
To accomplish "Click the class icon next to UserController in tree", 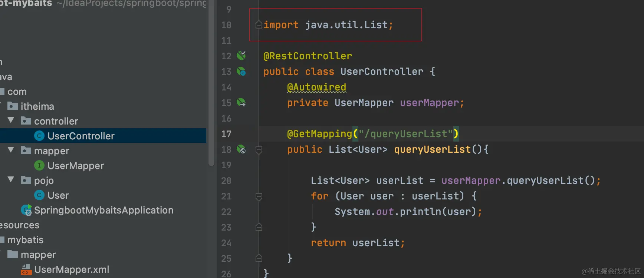I will pos(39,136).
